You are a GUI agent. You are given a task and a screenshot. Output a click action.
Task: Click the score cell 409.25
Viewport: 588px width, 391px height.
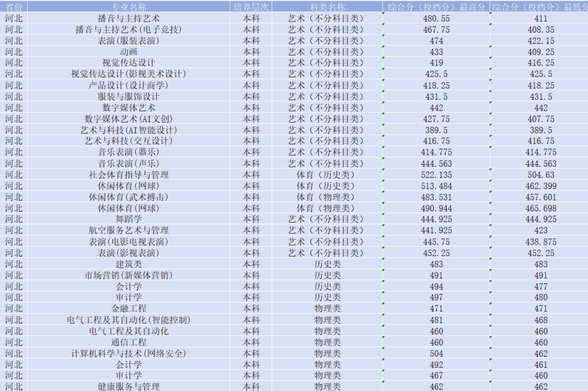click(541, 52)
